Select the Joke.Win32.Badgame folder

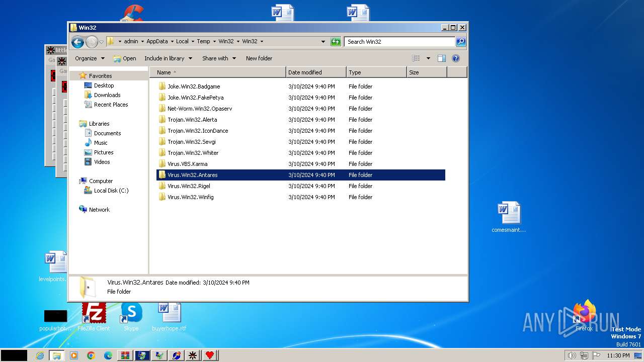point(194,86)
